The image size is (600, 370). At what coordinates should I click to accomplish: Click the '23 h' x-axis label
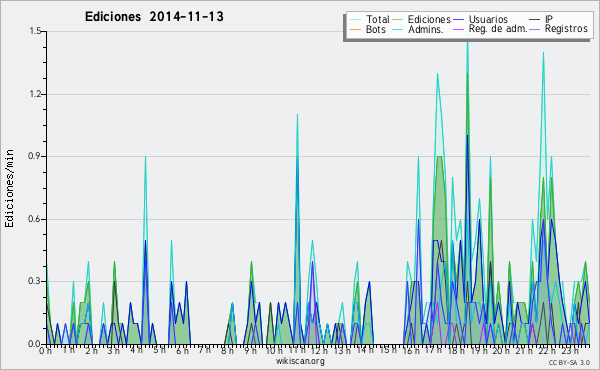569,350
